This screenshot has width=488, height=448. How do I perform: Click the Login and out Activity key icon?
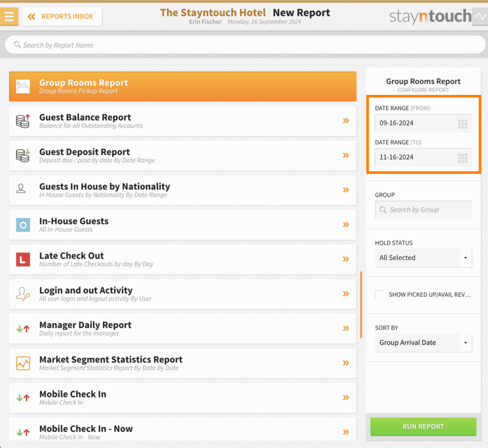point(23,294)
